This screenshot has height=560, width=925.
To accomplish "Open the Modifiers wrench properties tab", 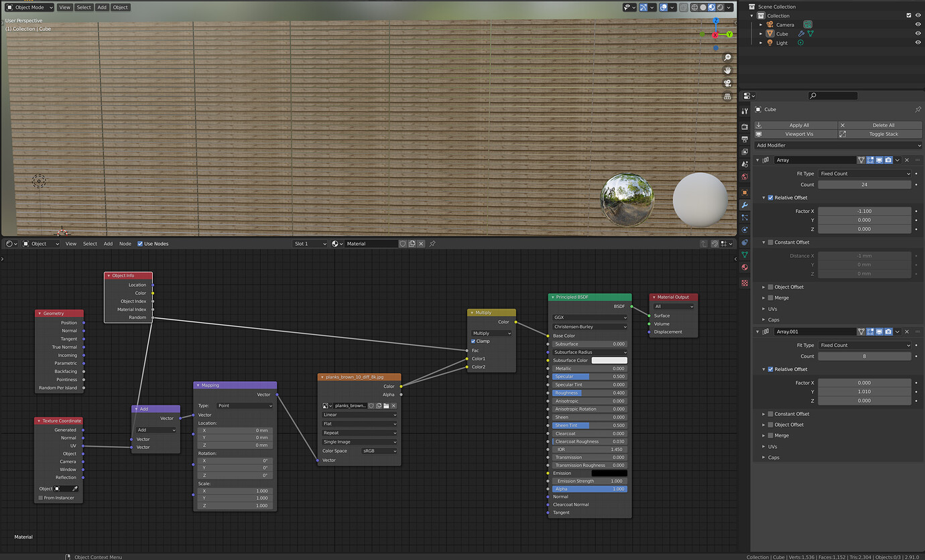I will [x=745, y=205].
